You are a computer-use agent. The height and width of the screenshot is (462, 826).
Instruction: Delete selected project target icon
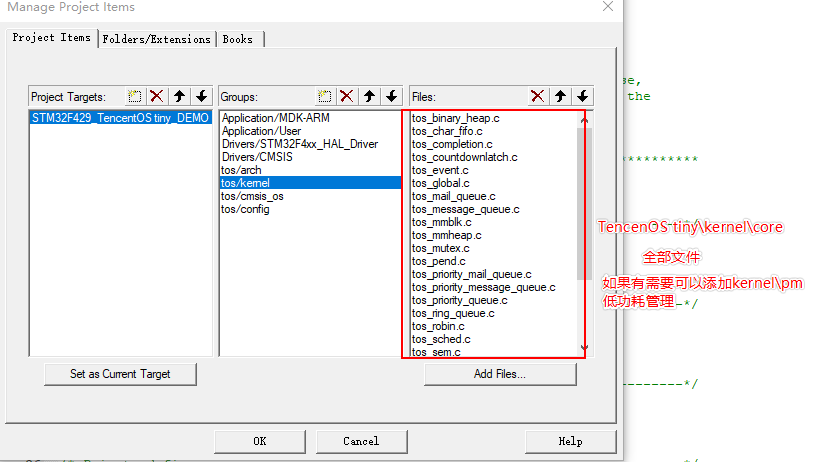(156, 96)
